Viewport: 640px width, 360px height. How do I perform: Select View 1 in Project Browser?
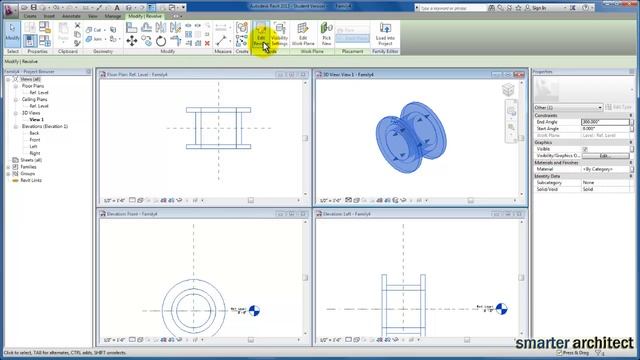point(36,120)
